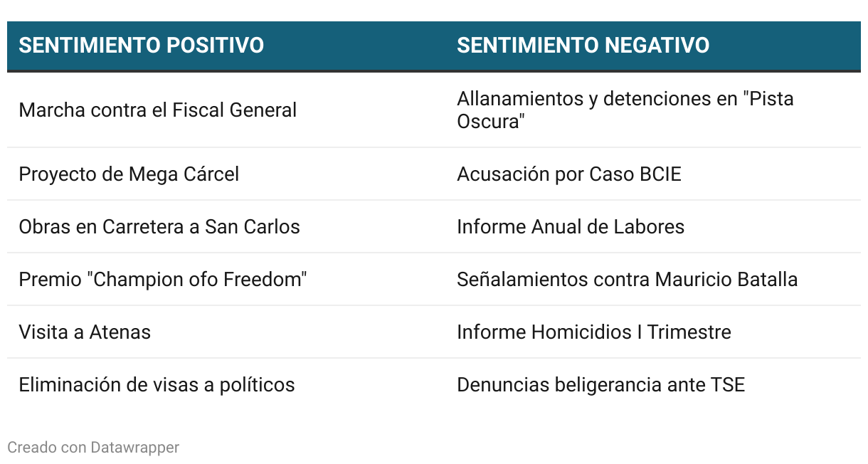This screenshot has height=464, width=868.
Task: Click the SENTIMIENTO NEGATIVO column header
Action: (583, 46)
